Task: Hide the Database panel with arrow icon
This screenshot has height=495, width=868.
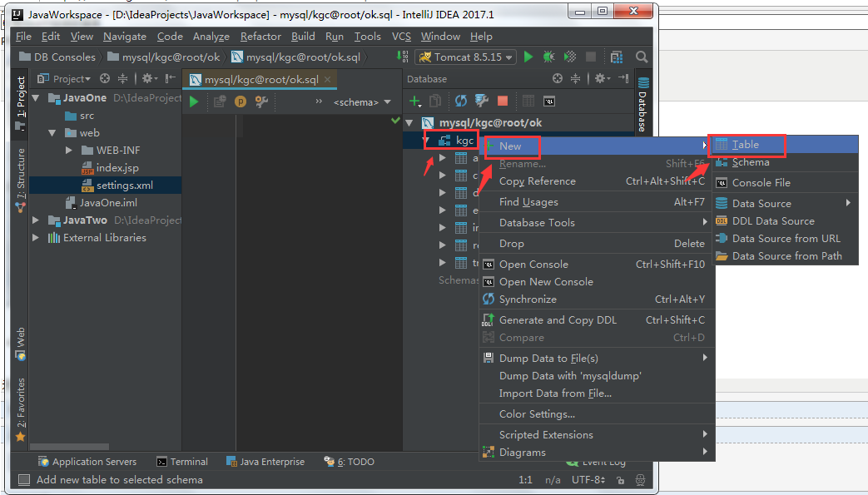Action: (x=623, y=79)
